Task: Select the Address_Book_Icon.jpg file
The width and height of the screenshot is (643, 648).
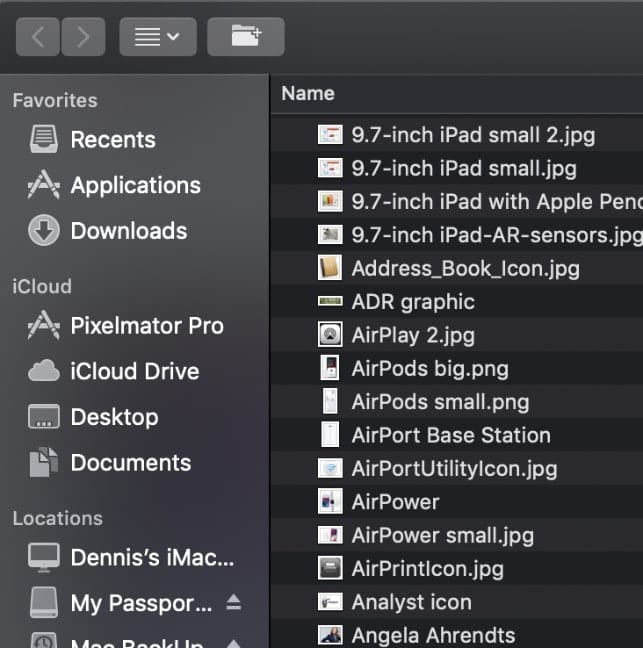Action: (465, 268)
